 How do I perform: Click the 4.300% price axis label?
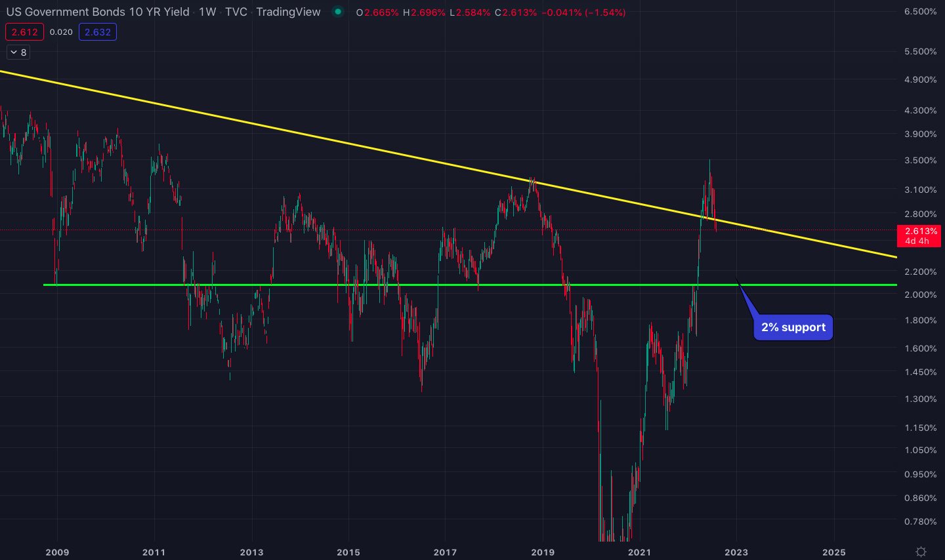pyautogui.click(x=921, y=110)
